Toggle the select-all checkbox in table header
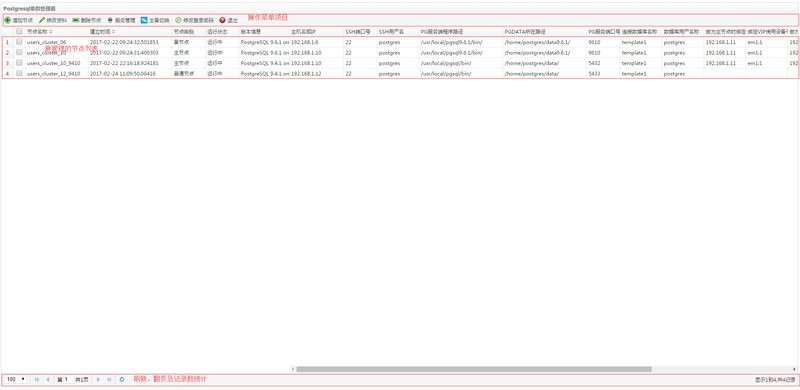The image size is (800, 390). tap(19, 31)
